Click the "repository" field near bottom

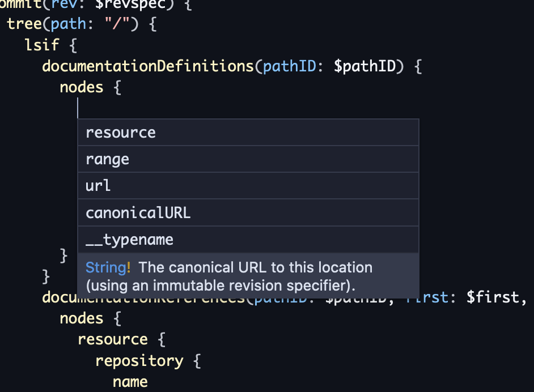click(139, 361)
